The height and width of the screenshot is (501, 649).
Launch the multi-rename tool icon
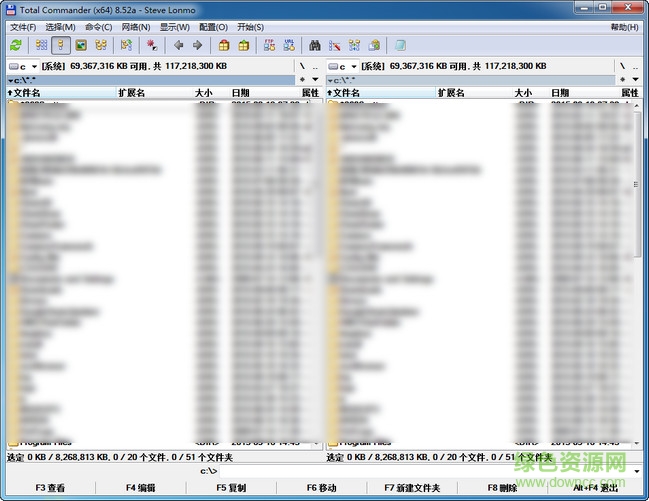point(334,45)
